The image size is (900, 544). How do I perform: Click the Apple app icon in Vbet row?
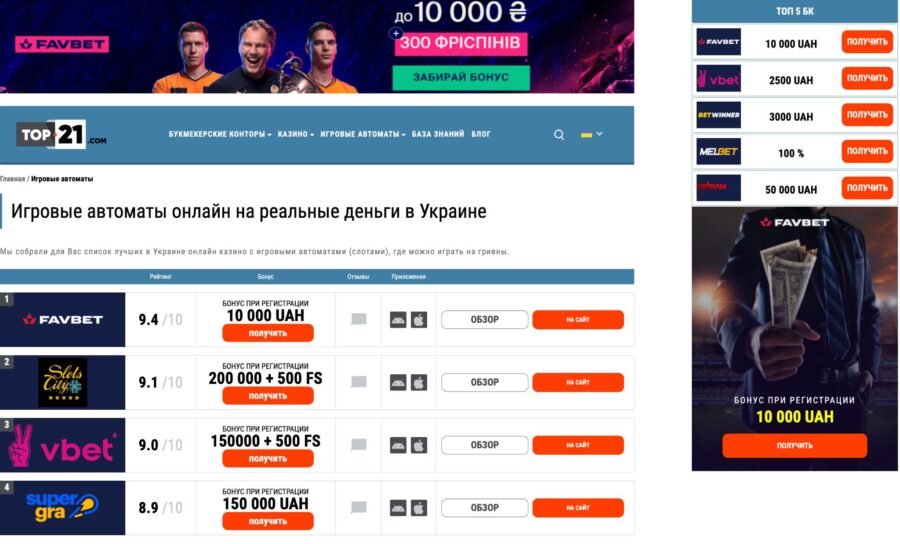point(419,445)
